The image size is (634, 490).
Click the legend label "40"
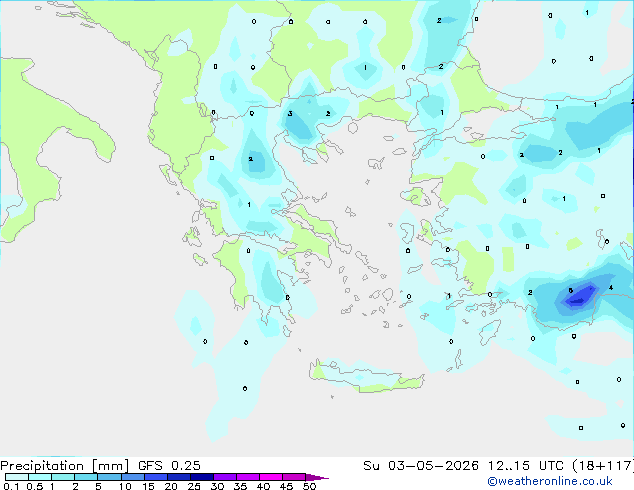(x=263, y=486)
